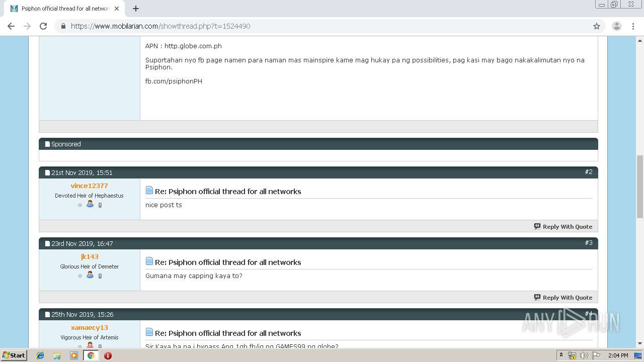Click document icon in jk143's post title
Screen dimensions: 644x362
tap(149, 261)
